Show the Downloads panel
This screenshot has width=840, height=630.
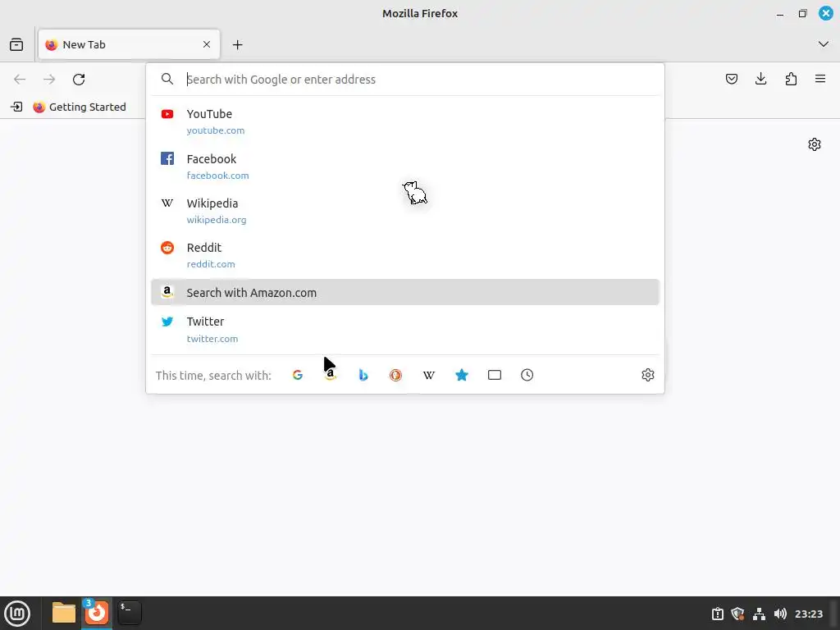[x=760, y=80]
